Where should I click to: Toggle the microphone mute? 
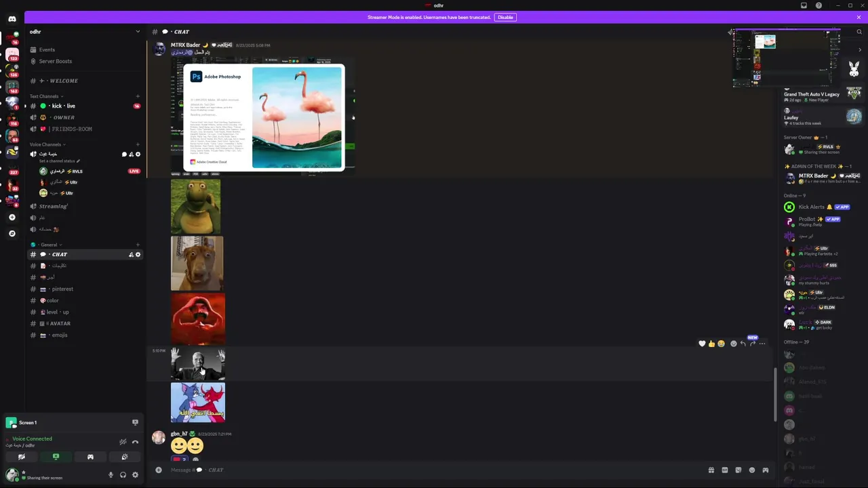coord(111,475)
